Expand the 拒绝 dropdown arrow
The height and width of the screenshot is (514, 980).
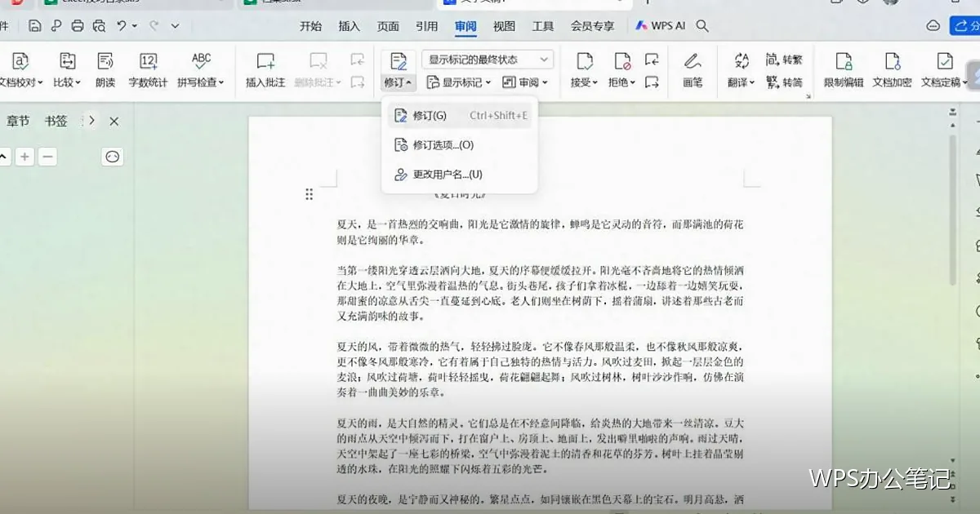click(634, 83)
